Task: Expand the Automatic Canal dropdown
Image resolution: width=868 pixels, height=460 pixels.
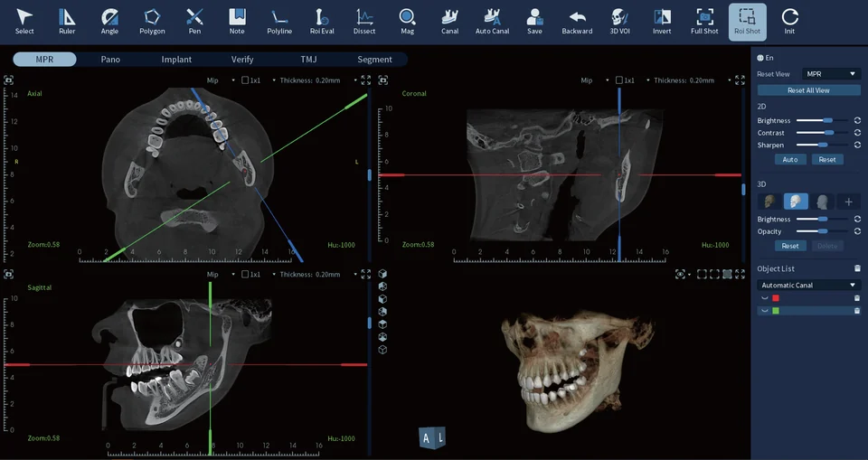Action: coord(808,285)
